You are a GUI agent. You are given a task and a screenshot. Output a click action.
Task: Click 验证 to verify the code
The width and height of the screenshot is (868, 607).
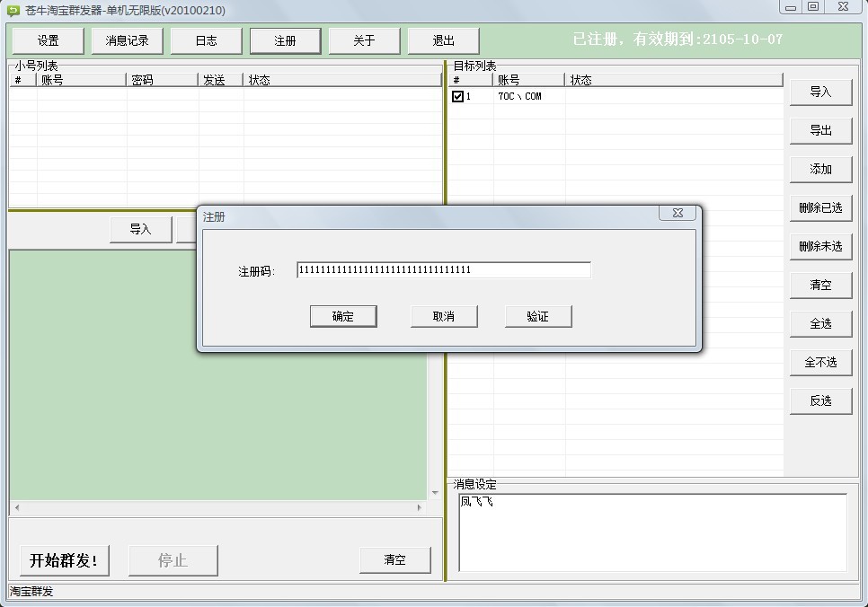click(x=537, y=316)
